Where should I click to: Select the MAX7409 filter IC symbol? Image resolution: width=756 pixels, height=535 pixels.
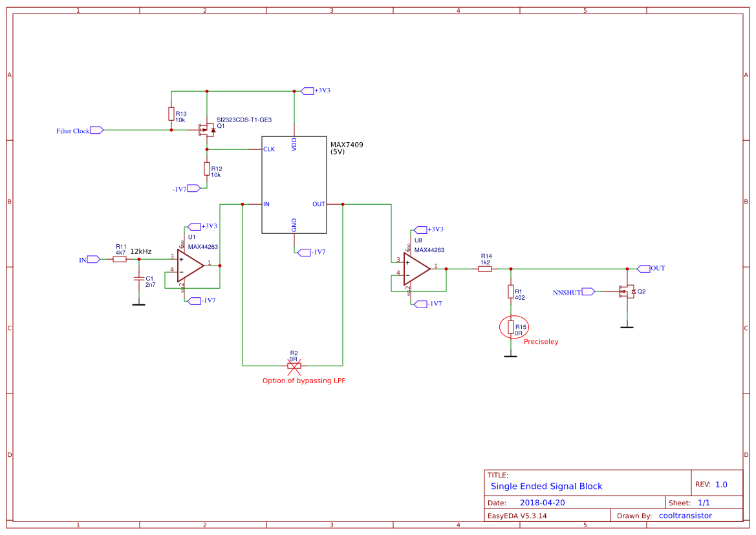point(294,184)
